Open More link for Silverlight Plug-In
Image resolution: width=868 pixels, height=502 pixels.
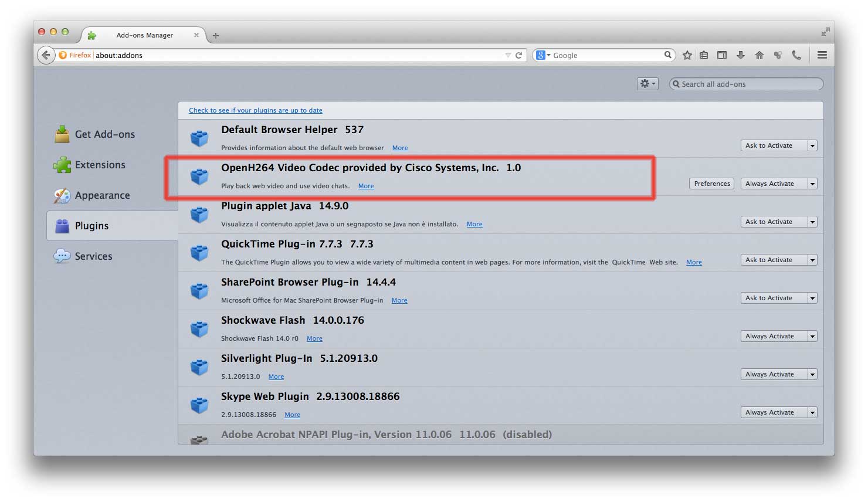pyautogui.click(x=276, y=376)
